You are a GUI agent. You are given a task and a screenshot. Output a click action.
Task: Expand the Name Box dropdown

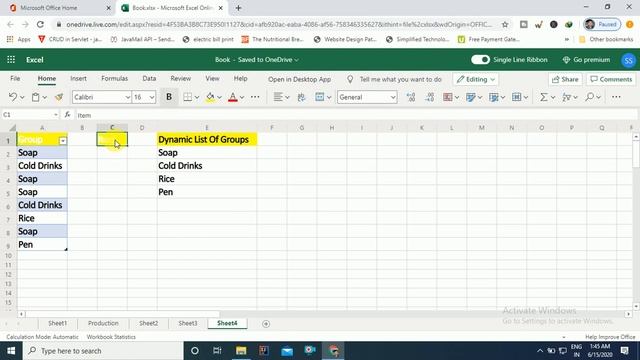56,115
